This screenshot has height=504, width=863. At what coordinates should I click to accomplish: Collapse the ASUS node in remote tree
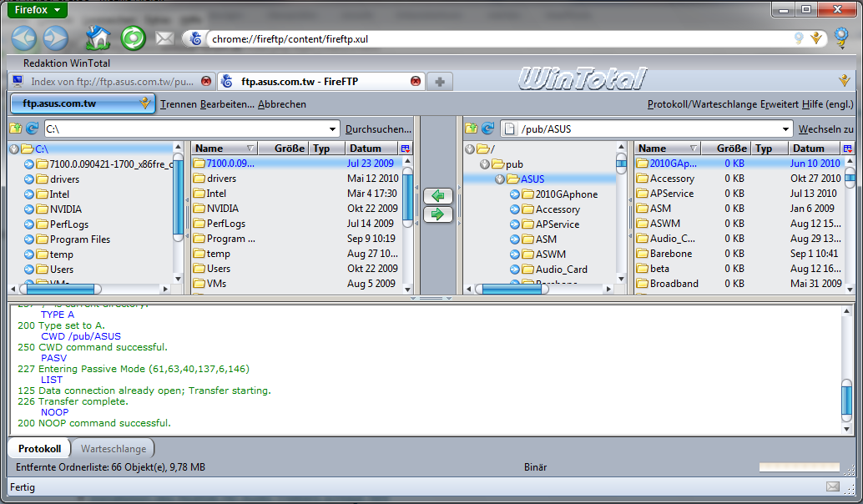click(x=500, y=179)
